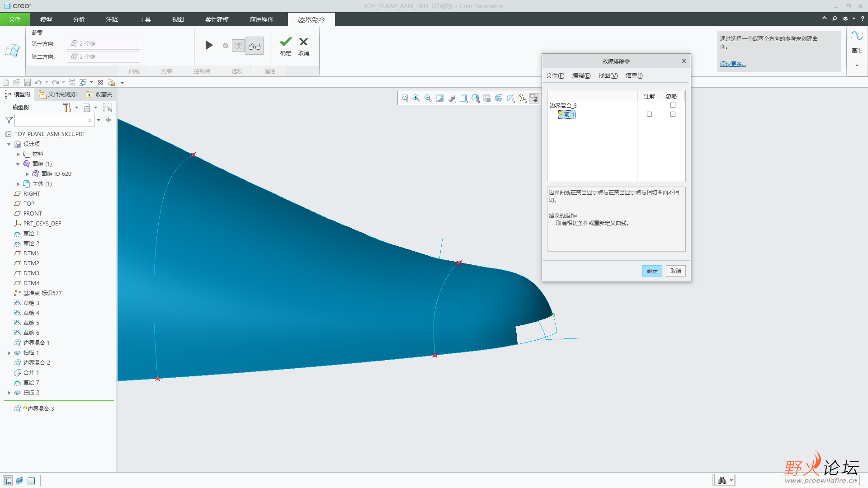Open the 文件夹浏览器 navigator tab
Viewport: 868px width, 488px height.
(59, 94)
